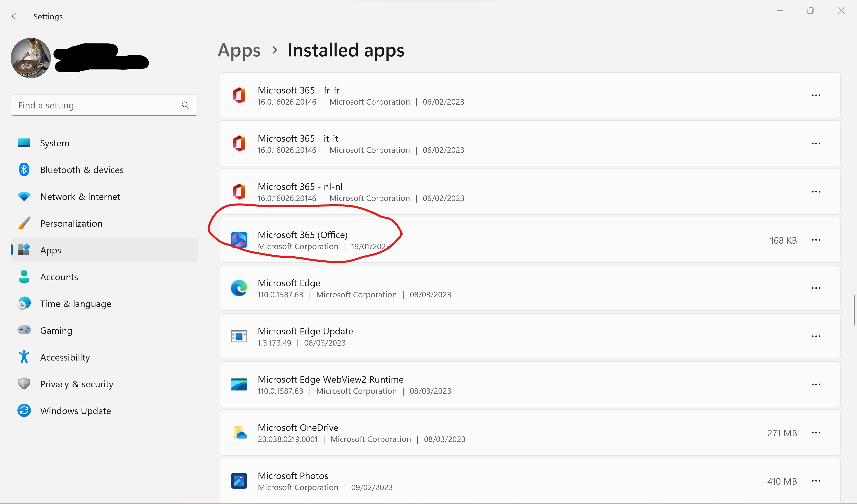Click the installed apps list scrollbar

click(x=854, y=310)
